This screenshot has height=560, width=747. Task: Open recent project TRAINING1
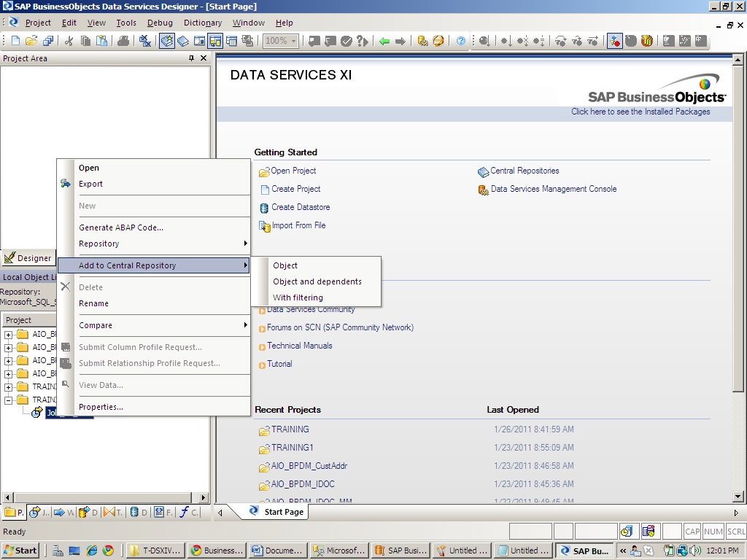click(292, 448)
